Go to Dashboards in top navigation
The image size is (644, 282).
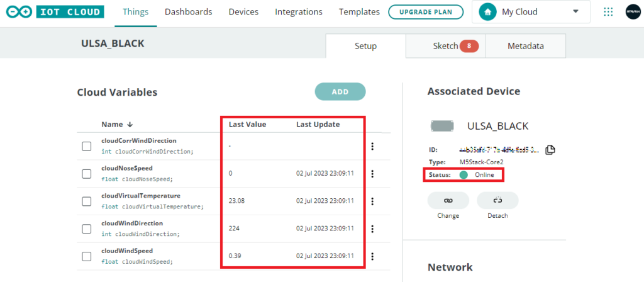coord(188,12)
